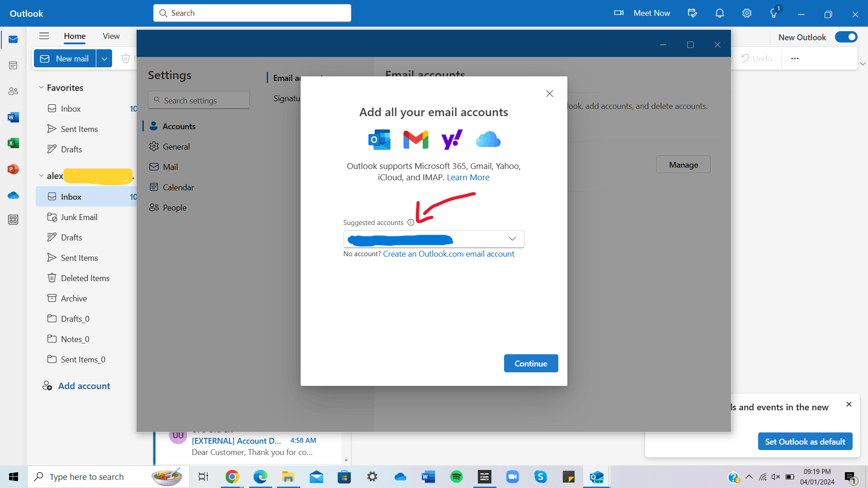
Task: Click the notifications bell icon
Action: 719,14
